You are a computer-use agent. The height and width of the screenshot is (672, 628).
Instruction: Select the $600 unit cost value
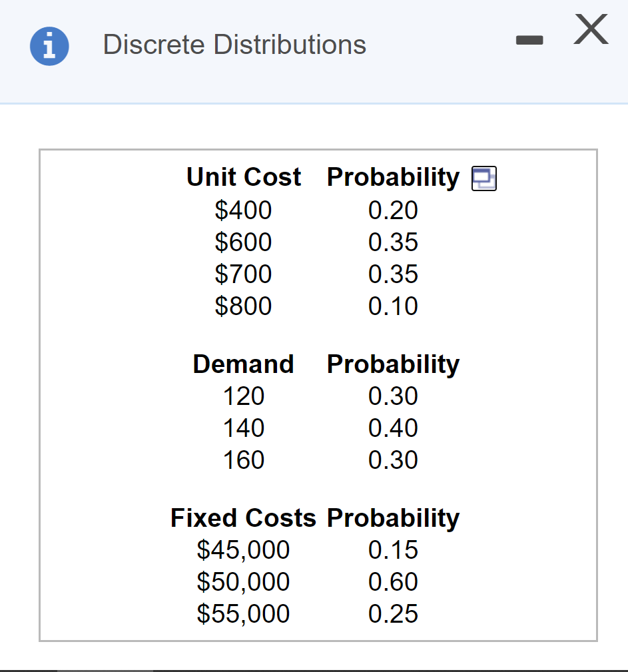(x=244, y=242)
